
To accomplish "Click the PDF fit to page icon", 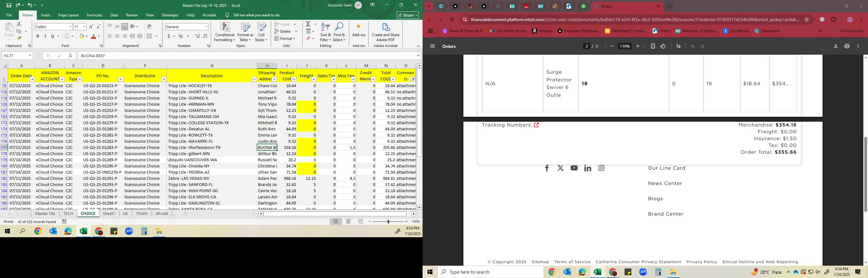I will pos(653,46).
